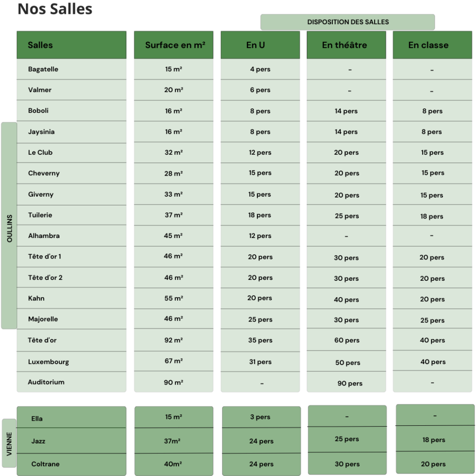Image resolution: width=476 pixels, height=476 pixels.
Task: Click the En U column header
Action: pyautogui.click(x=260, y=45)
